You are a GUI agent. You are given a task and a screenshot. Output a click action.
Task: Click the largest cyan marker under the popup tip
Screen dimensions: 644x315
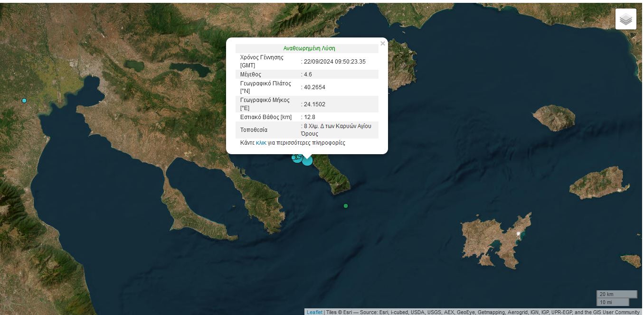[x=308, y=160]
